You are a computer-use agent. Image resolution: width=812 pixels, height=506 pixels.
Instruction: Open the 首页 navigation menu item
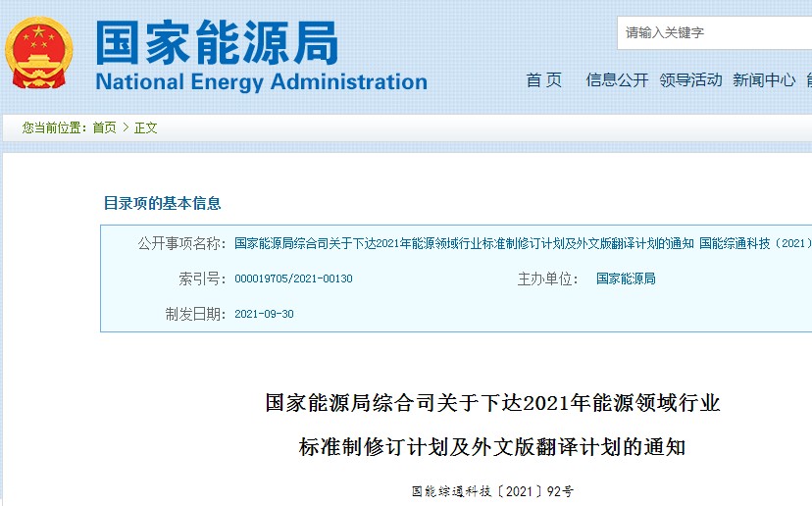[x=543, y=79]
